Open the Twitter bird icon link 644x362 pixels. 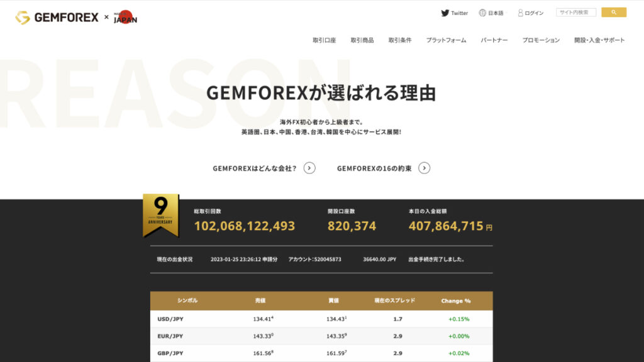click(445, 13)
